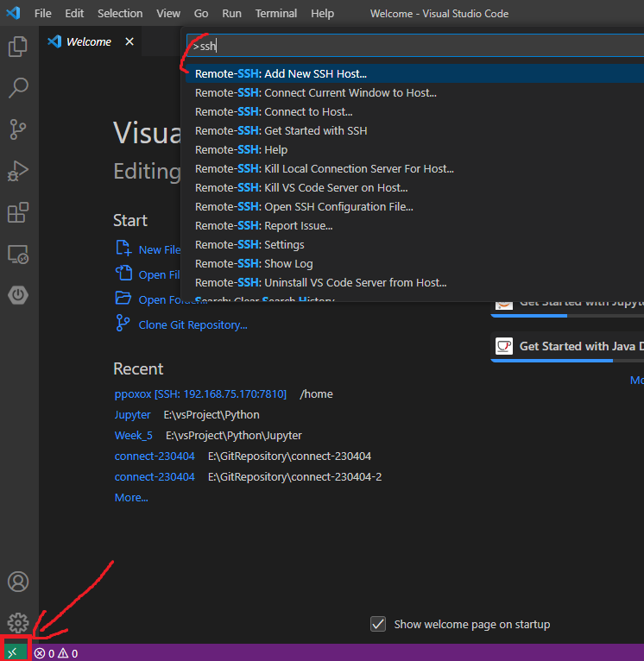This screenshot has width=644, height=661.
Task: Open the Go menu
Action: click(201, 14)
